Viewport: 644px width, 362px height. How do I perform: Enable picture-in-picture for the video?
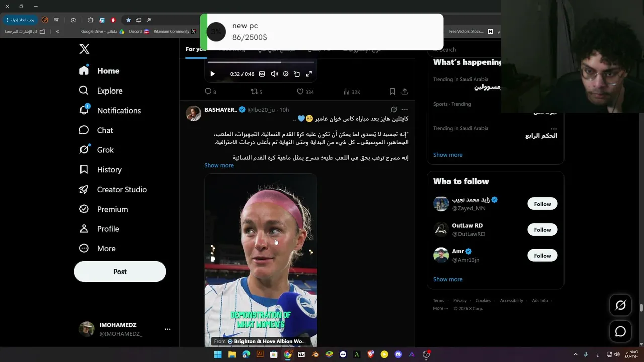coord(297,74)
